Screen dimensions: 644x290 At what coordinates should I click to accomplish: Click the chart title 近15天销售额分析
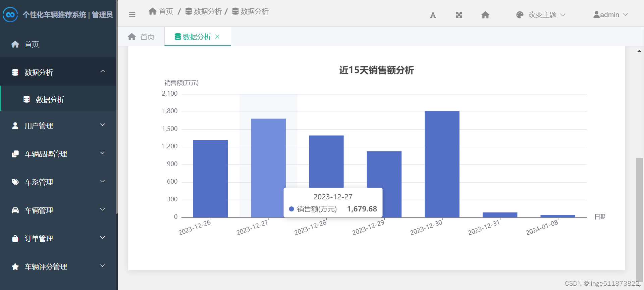click(x=376, y=70)
